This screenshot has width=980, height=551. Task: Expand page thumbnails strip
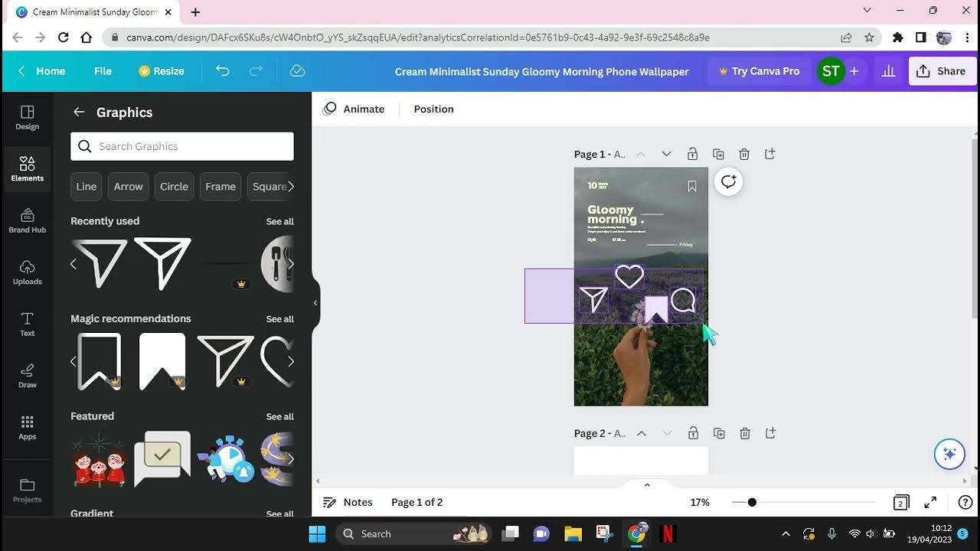click(x=646, y=484)
